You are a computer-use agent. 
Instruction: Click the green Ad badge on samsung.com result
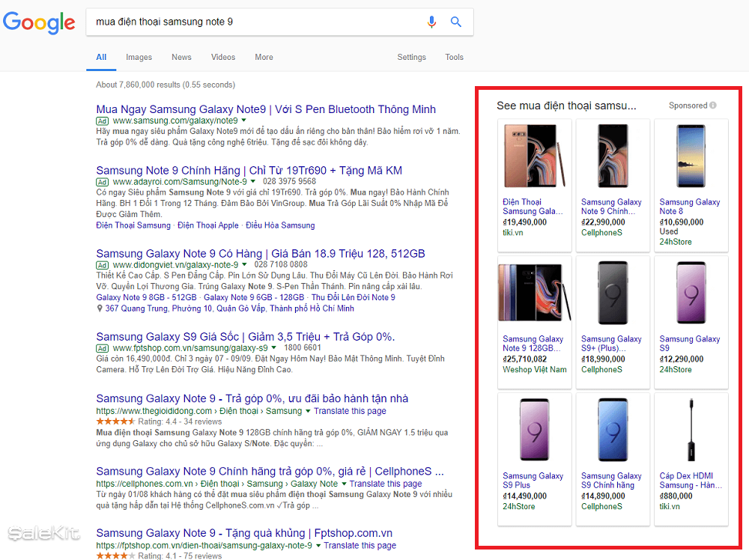102,121
